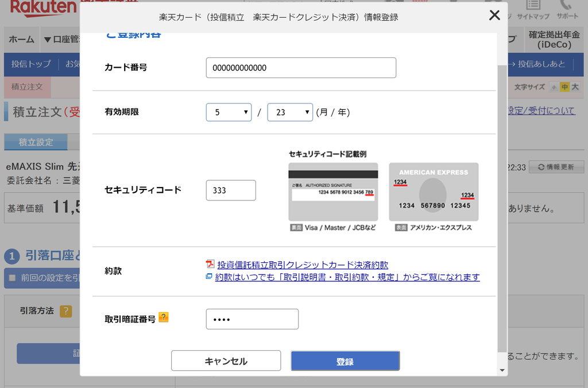The height and width of the screenshot is (388, 588).
Task: Click the dialog vertical scrollbar thumb
Action: [x=502, y=208]
